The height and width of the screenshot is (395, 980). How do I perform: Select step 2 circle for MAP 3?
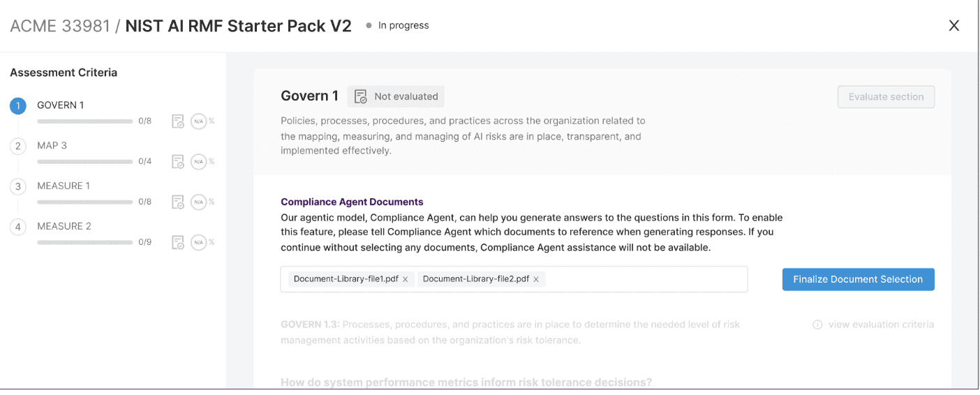point(18,147)
